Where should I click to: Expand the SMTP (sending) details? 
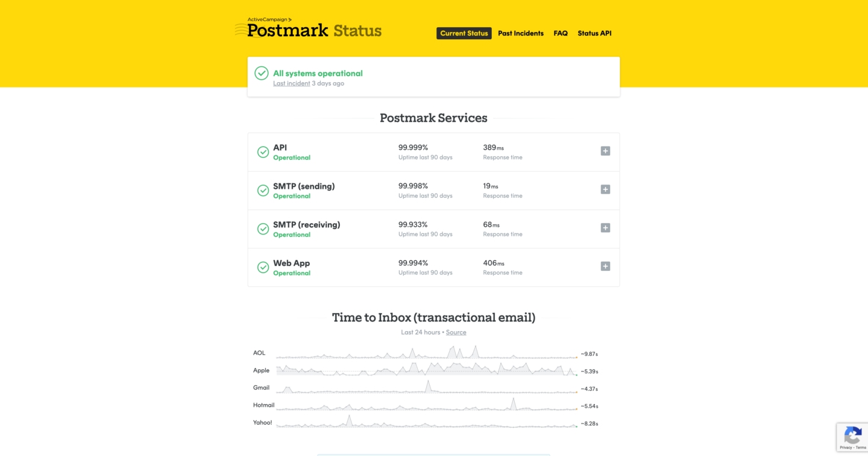(605, 189)
